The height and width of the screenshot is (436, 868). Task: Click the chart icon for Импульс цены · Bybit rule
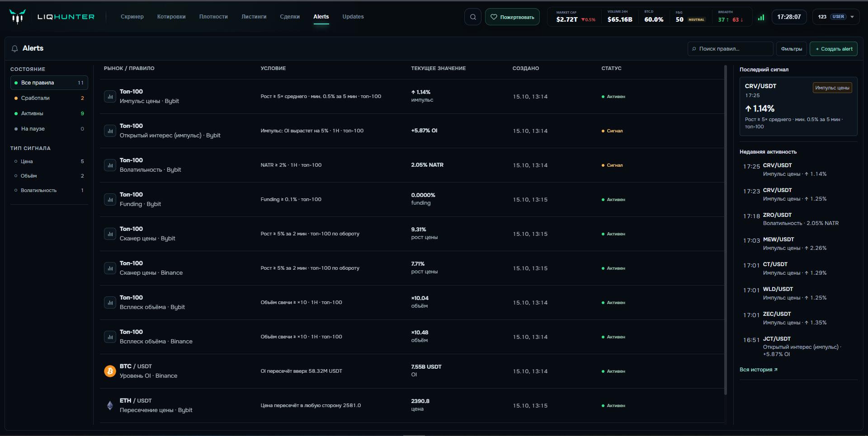110,96
